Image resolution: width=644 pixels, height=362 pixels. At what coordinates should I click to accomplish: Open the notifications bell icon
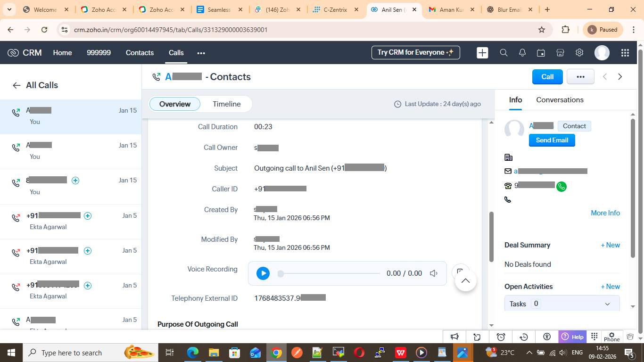(x=522, y=53)
